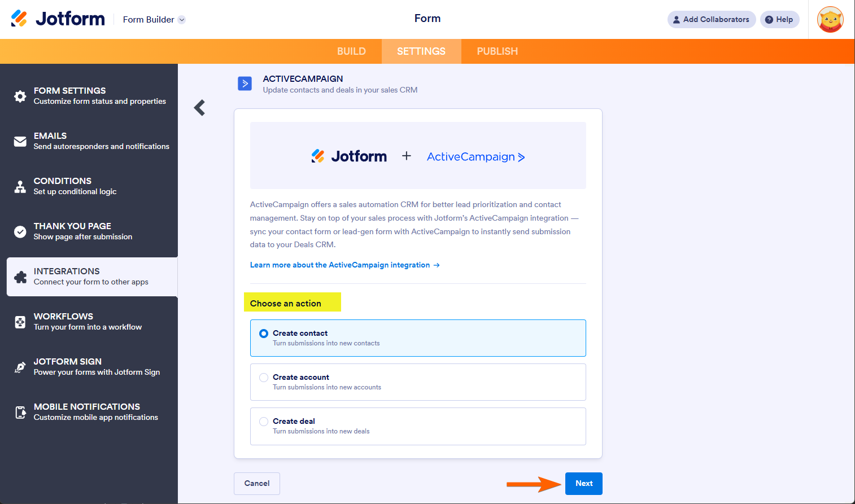Click the Thank You Page checkmark icon
Viewport: 855px width, 504px height.
[x=20, y=231]
